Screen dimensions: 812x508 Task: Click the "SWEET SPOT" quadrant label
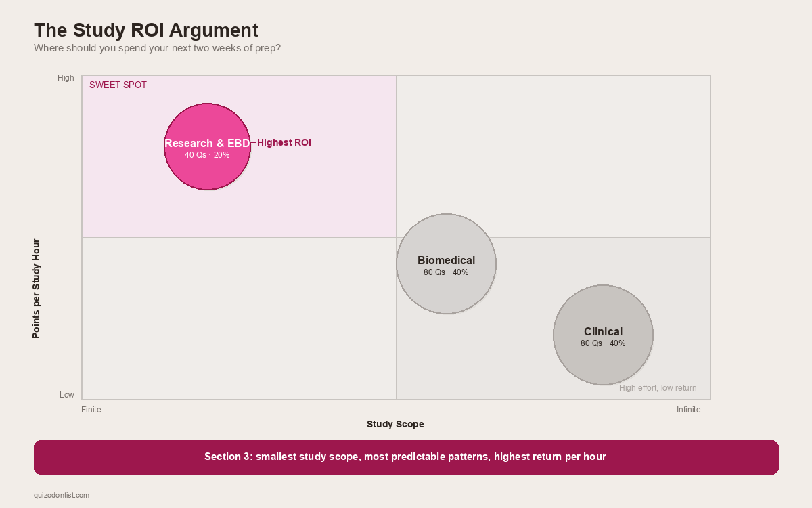pos(118,85)
